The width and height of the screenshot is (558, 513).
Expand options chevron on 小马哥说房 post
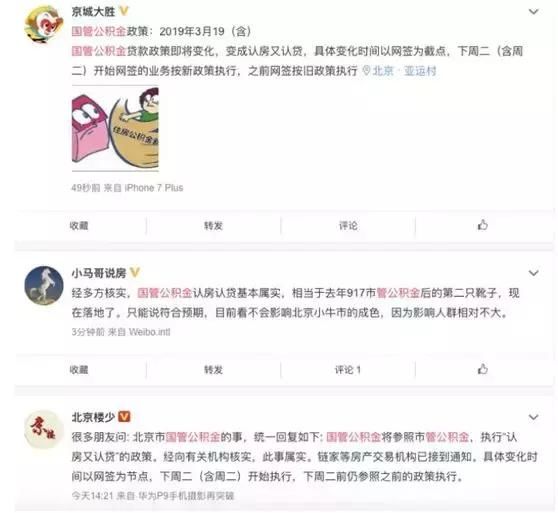pos(533,273)
